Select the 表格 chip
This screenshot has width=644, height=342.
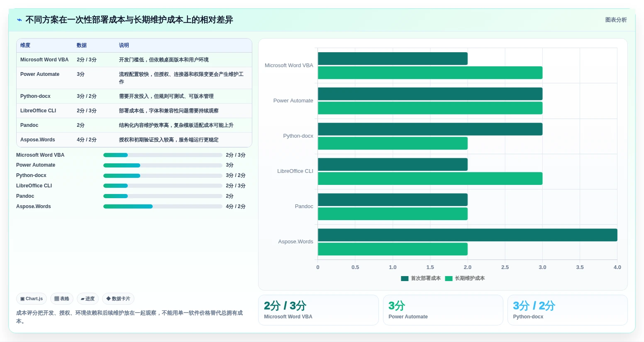click(62, 298)
